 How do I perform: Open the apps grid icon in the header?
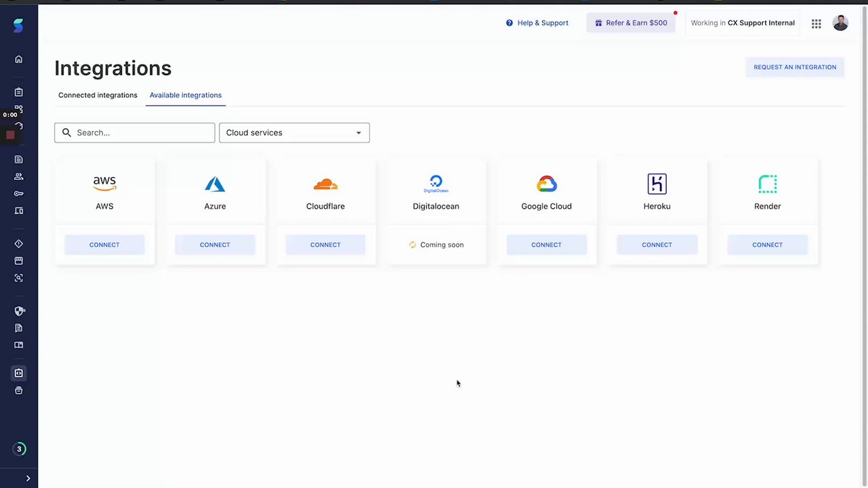pyautogui.click(x=817, y=23)
